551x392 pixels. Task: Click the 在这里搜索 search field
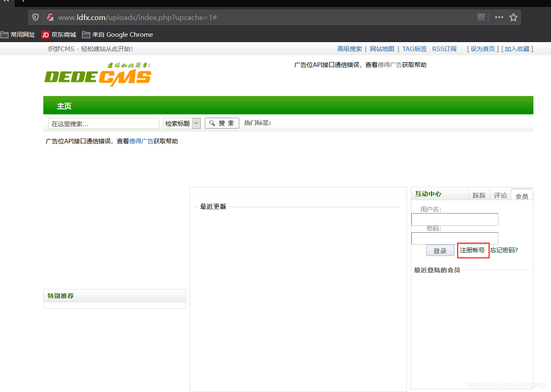click(x=104, y=124)
